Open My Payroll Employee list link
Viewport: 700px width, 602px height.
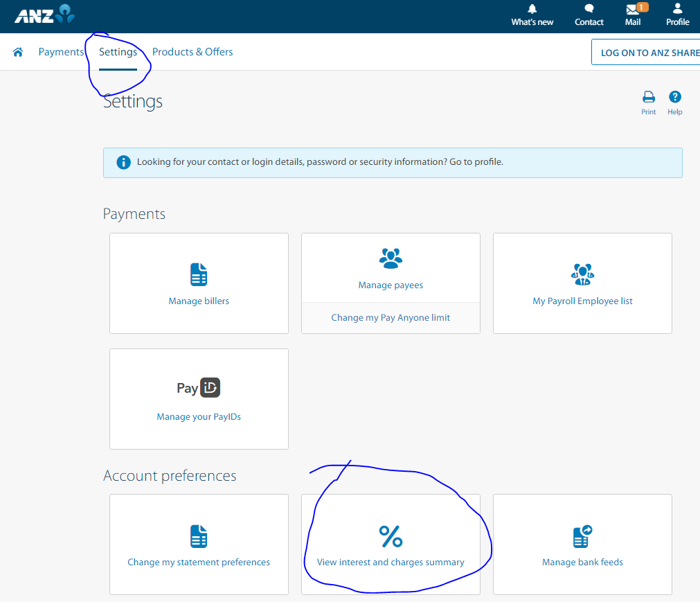click(x=582, y=301)
